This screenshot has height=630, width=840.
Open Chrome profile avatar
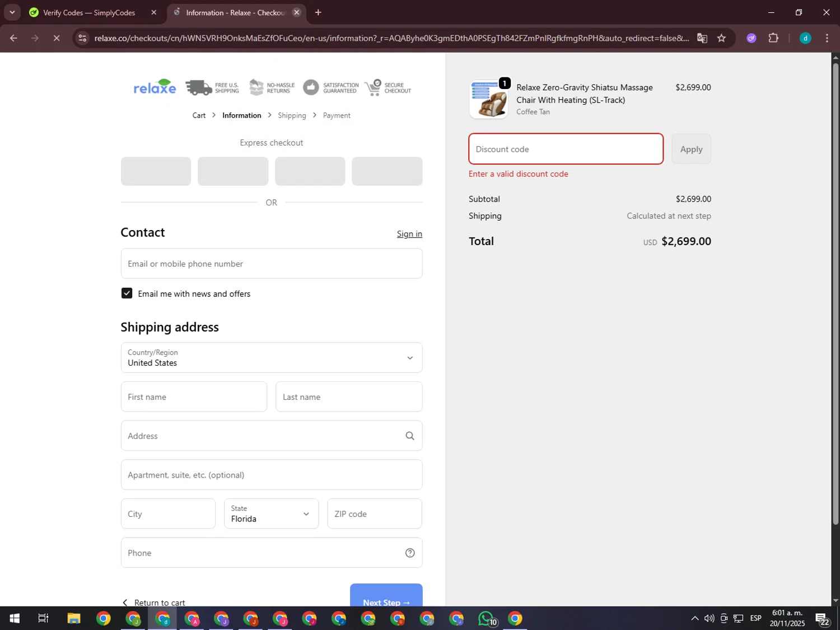click(x=805, y=38)
